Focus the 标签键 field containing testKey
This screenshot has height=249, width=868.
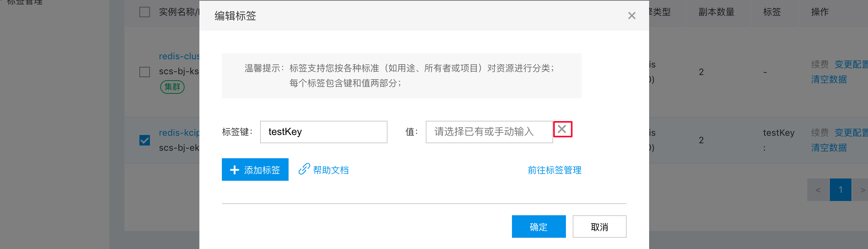tap(324, 132)
